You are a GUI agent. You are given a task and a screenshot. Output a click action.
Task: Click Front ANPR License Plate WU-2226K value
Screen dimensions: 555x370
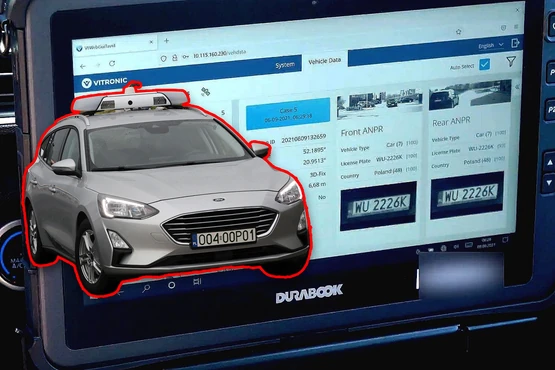(x=389, y=158)
